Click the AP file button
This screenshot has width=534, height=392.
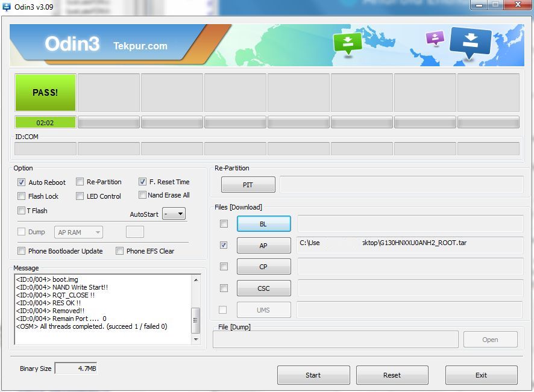[263, 245]
